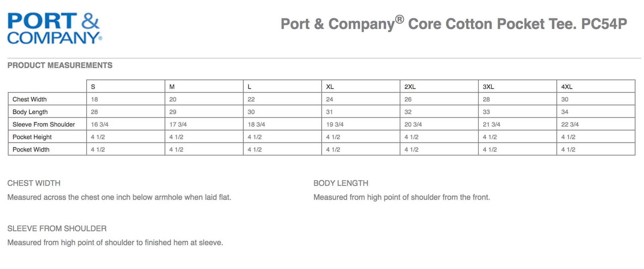The height and width of the screenshot is (269, 644).
Task: Click the product title PC54P heading
Action: 453,24
